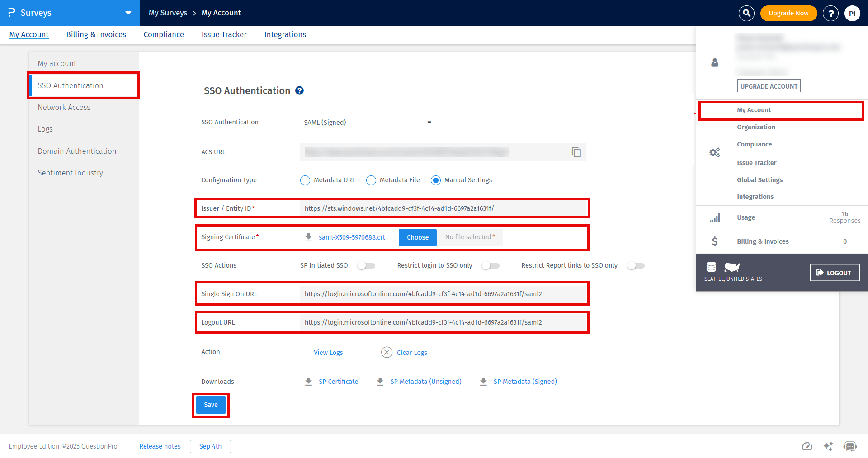The height and width of the screenshot is (458, 868).
Task: Click the Upgrade Now button
Action: pos(788,13)
